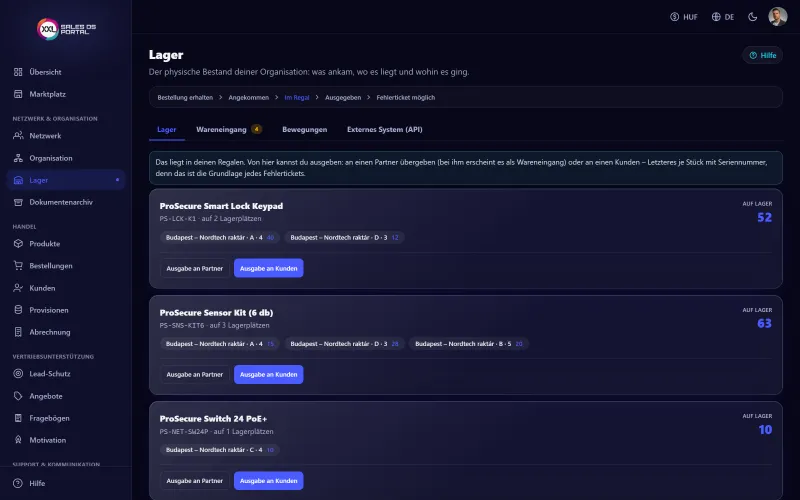
Task: Click the Wareneingang count badge 4
Action: 257,130
